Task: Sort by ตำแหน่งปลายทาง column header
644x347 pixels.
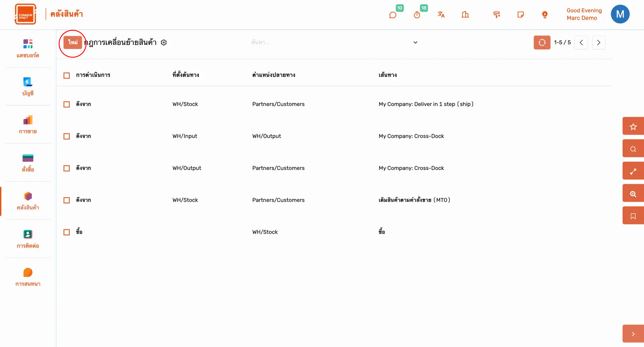Action: click(x=274, y=75)
